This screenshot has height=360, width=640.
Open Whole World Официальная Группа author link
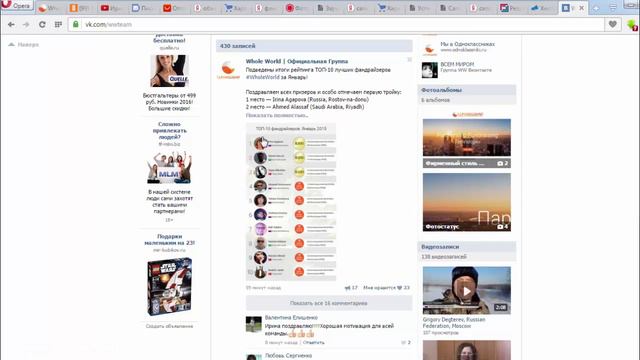[297, 61]
